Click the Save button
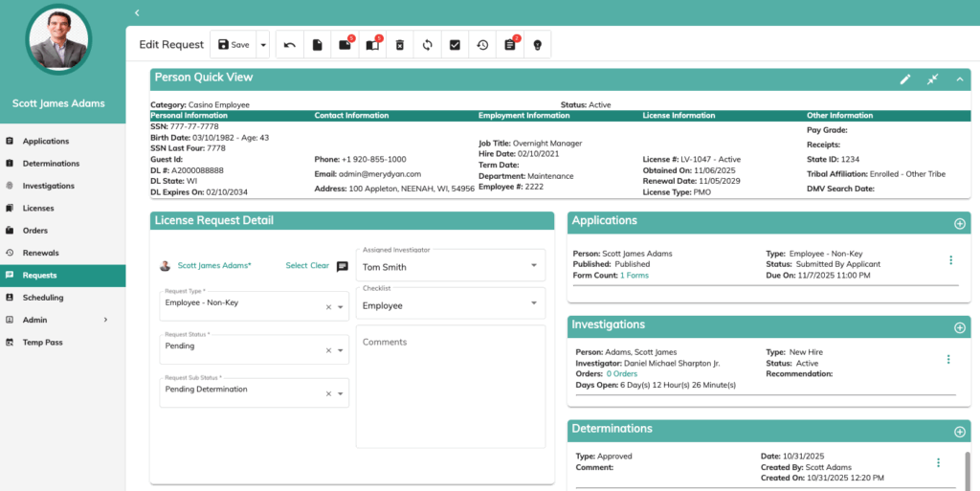Screen dimensions: 980x491 pyautogui.click(x=234, y=45)
